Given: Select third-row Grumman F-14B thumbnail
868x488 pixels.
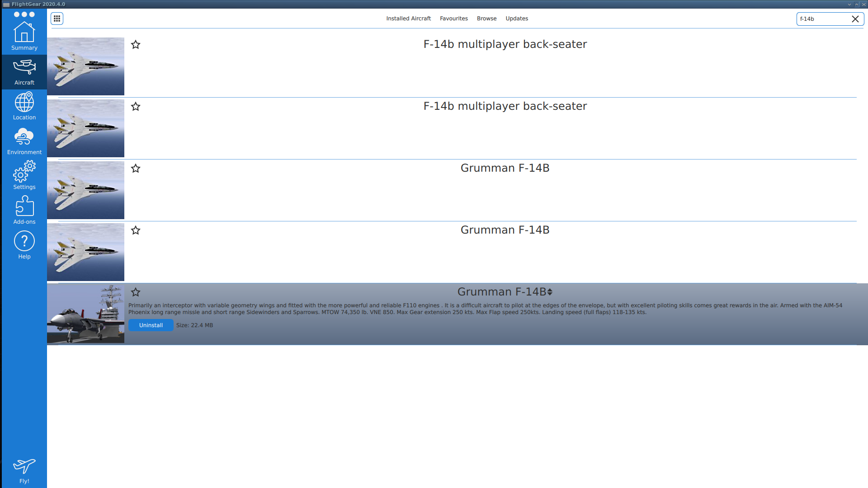Looking at the screenshot, I should [86, 190].
